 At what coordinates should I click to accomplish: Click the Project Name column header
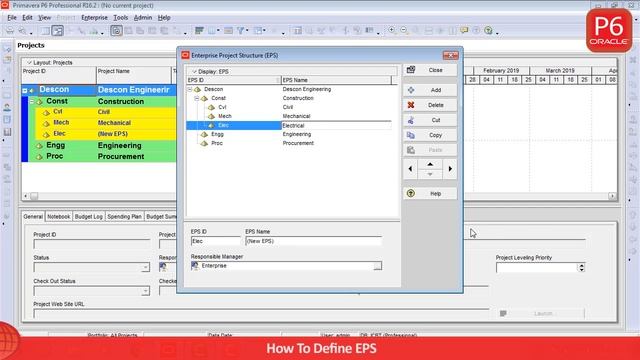point(133,75)
